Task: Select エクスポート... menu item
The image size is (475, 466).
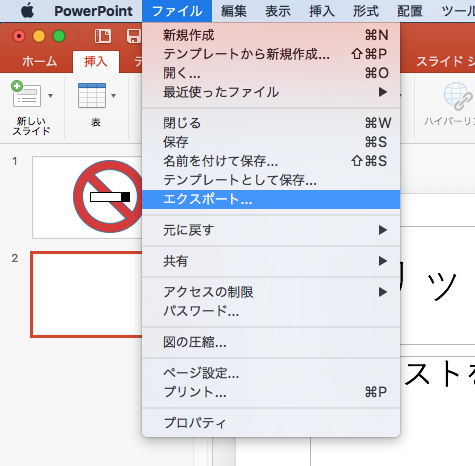Action: (271, 199)
